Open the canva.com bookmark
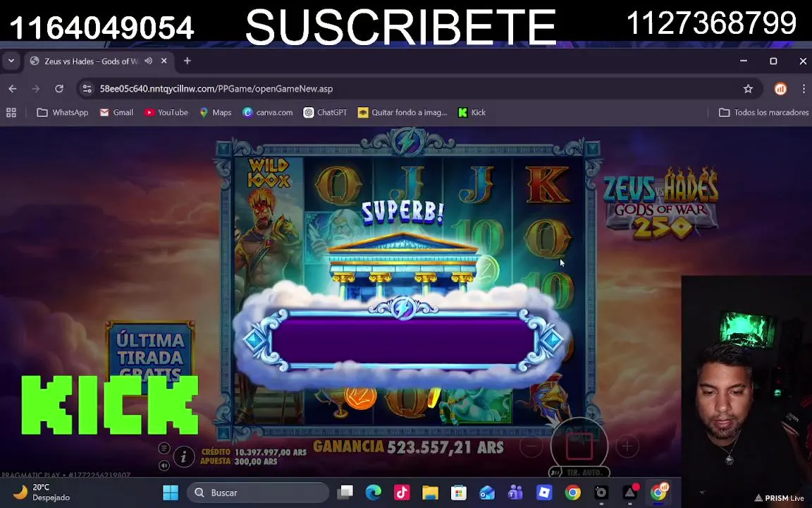This screenshot has height=508, width=812. tap(268, 112)
